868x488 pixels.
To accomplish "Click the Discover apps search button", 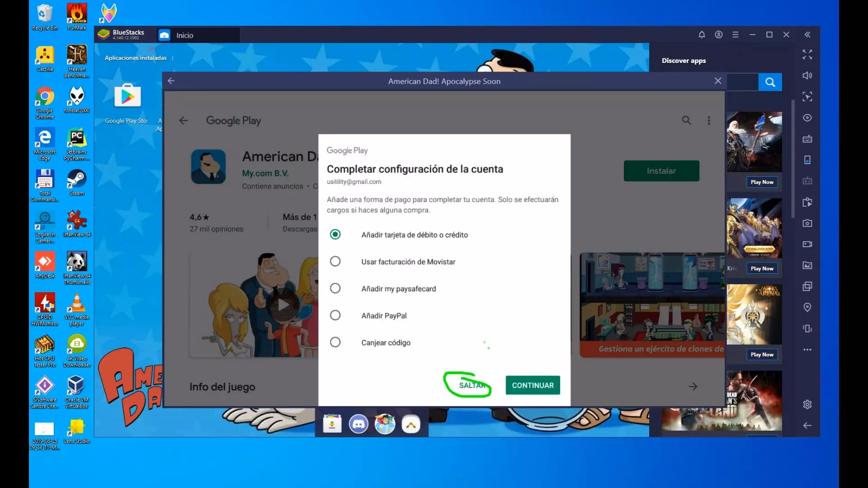I will click(x=770, y=82).
